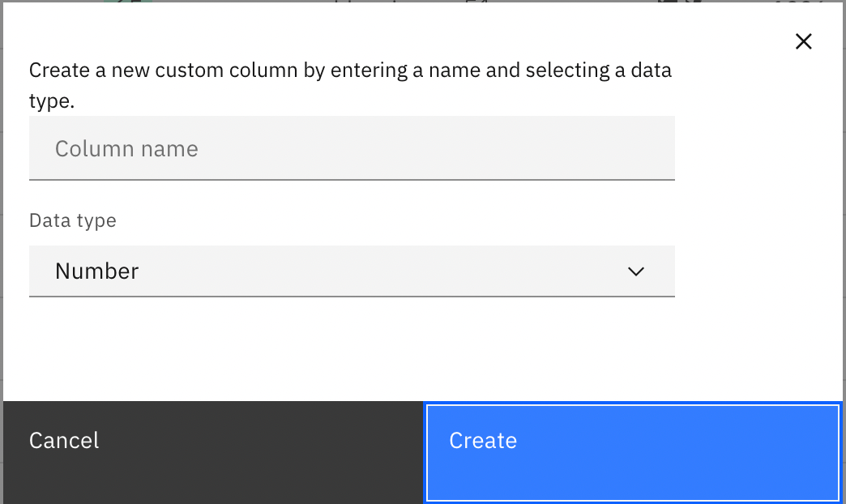Dismiss dialog using the dark Cancel button
The image size is (846, 504).
pos(213,452)
